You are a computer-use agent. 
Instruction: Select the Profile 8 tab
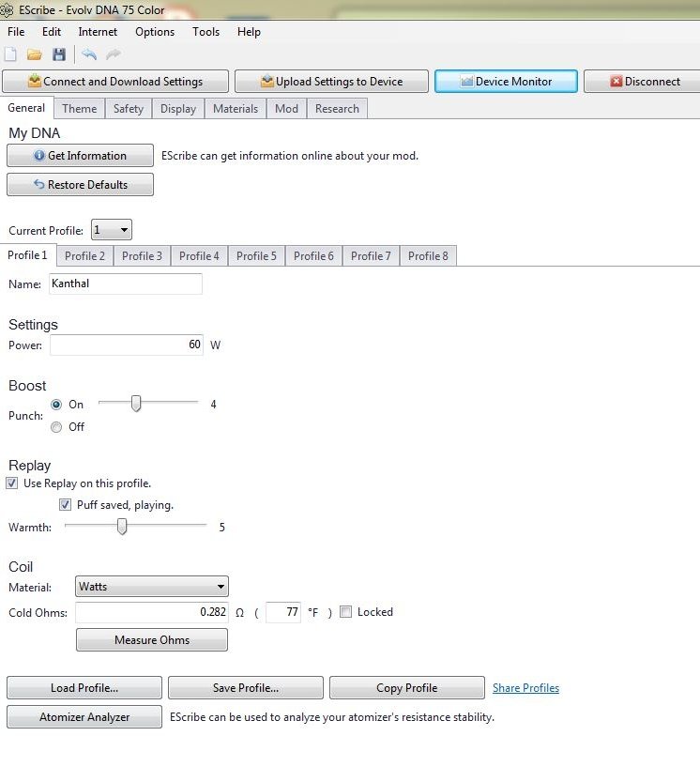click(428, 256)
